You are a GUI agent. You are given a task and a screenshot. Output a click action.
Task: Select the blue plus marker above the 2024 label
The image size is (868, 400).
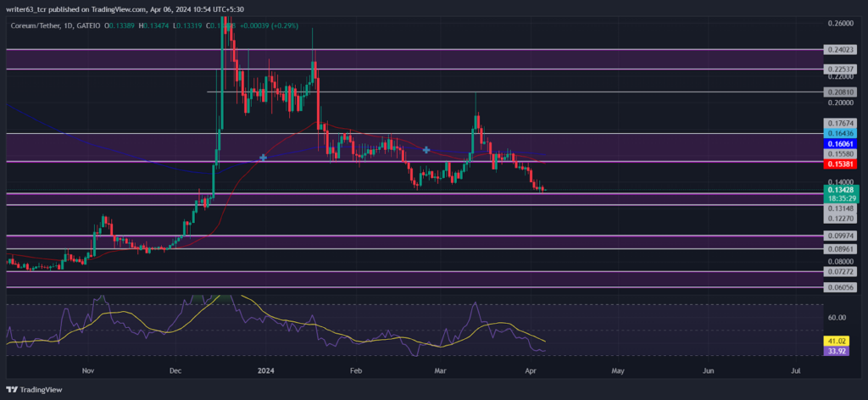(x=263, y=158)
